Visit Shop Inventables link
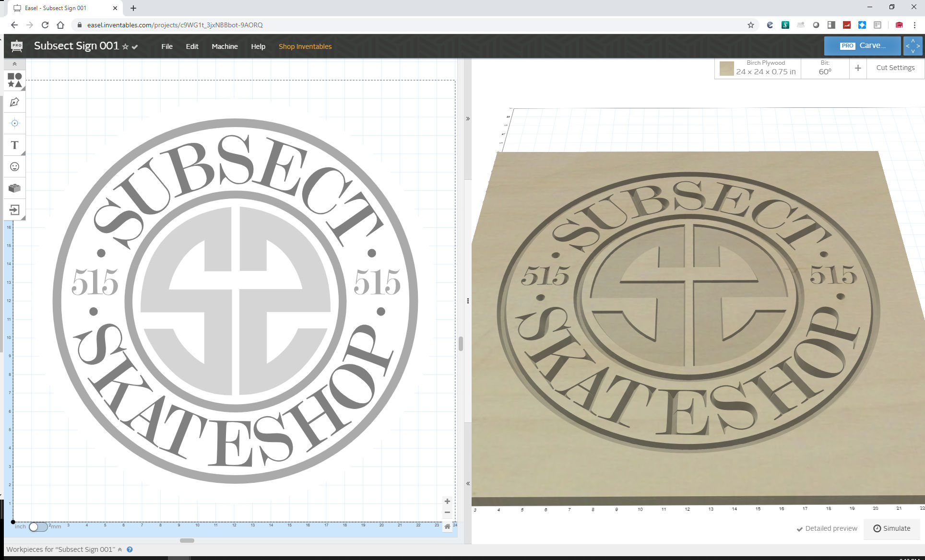This screenshot has width=925, height=560. [x=305, y=47]
